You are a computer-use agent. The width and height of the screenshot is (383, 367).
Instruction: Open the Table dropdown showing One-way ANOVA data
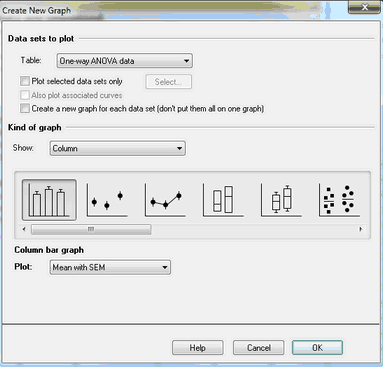click(125, 61)
